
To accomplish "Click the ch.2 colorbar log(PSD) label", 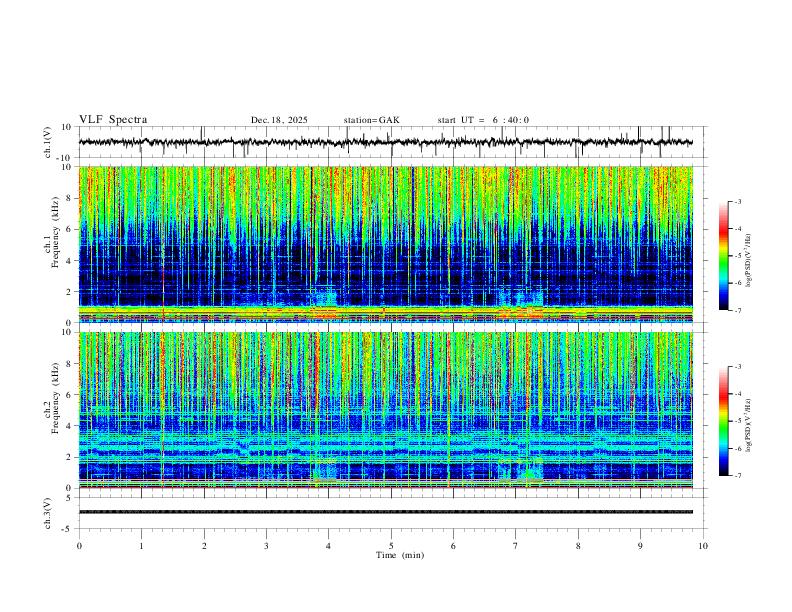I will (x=749, y=425).
